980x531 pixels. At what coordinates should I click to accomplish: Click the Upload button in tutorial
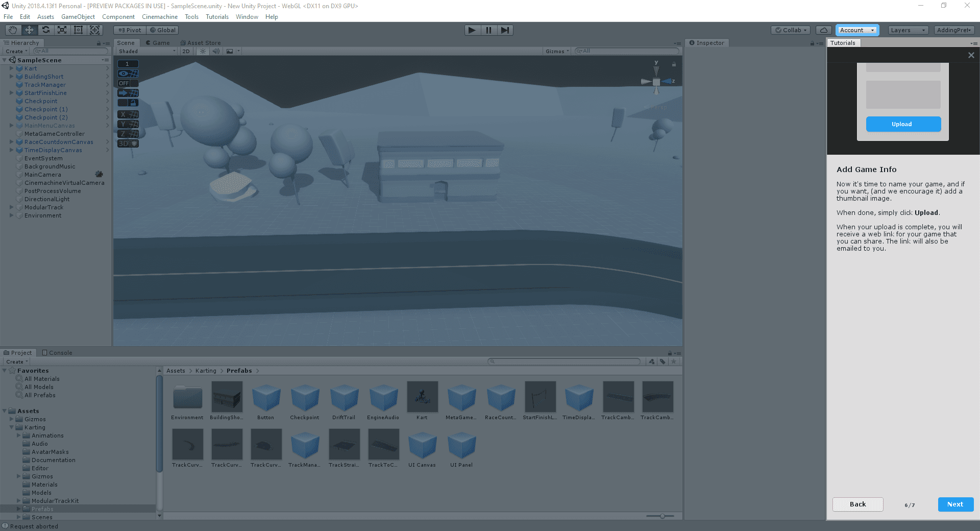pyautogui.click(x=903, y=124)
